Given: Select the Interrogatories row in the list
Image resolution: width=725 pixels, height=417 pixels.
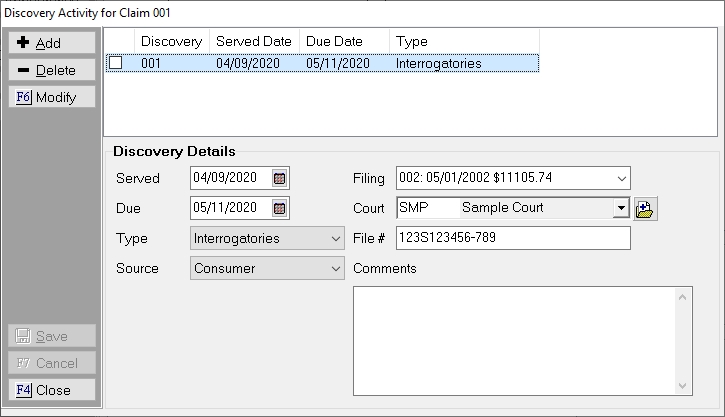Looking at the screenshot, I should (438, 63).
